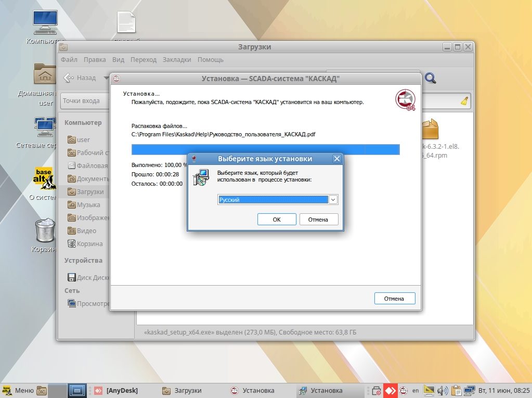Click the network connection icon in tray

pyautogui.click(x=470, y=390)
